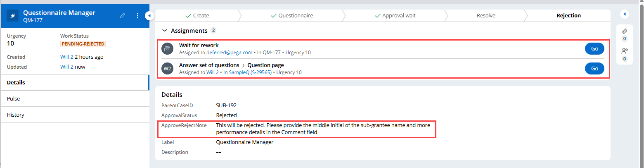Click the Rejection stage step
The width and height of the screenshot is (644, 168).
pyautogui.click(x=568, y=16)
